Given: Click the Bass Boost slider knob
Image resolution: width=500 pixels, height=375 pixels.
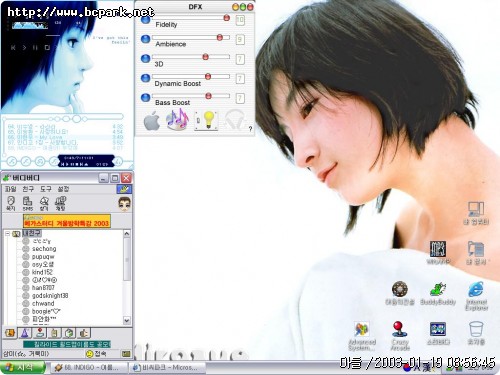Looking at the screenshot, I should [x=209, y=96].
